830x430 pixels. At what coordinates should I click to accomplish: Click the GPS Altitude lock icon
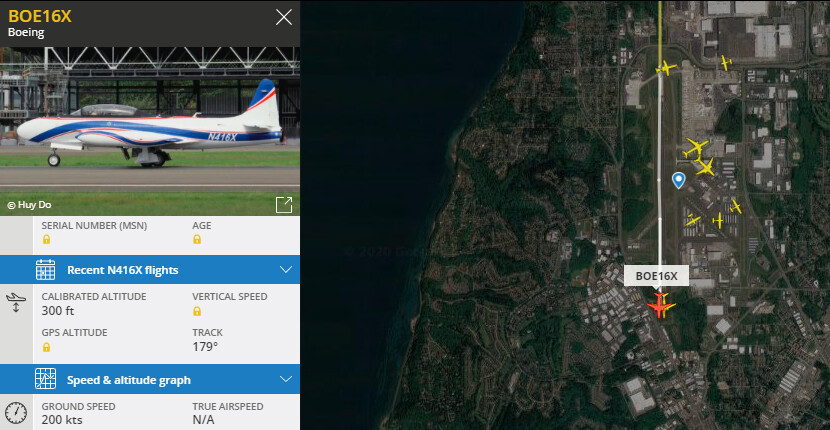click(47, 347)
